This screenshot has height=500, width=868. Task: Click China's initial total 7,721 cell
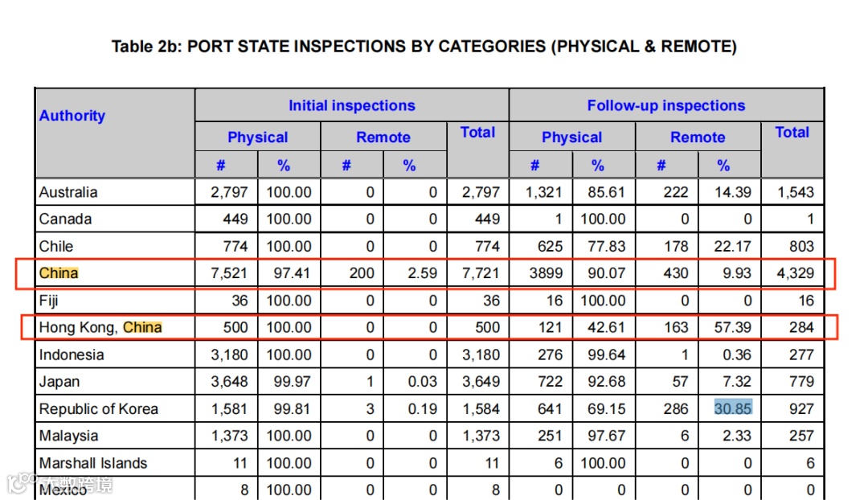coord(481,273)
